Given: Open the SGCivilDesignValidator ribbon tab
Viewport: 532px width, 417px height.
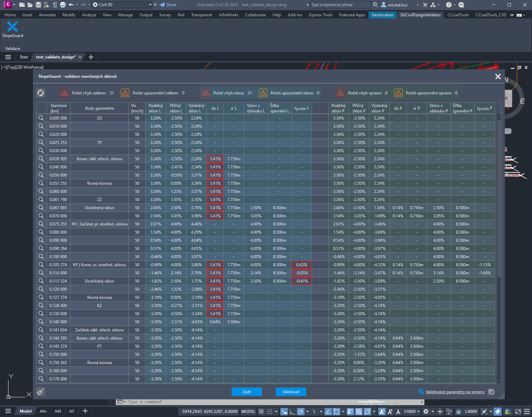Looking at the screenshot, I should pyautogui.click(x=420, y=15).
